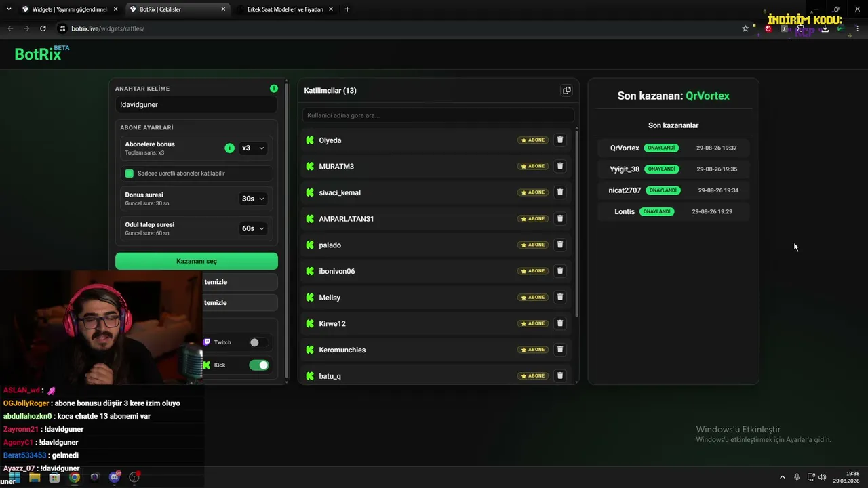
Task: Click the volume icon in the system tray
Action: click(x=823, y=477)
